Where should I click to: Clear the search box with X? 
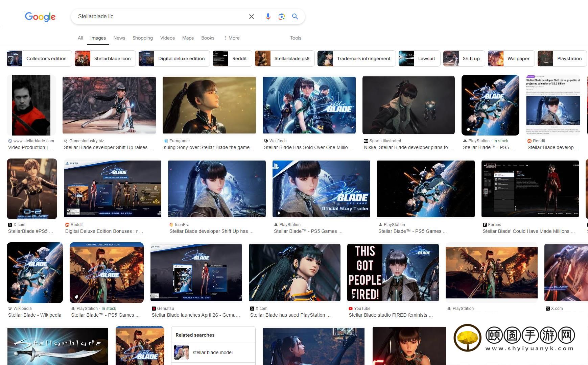tap(251, 17)
